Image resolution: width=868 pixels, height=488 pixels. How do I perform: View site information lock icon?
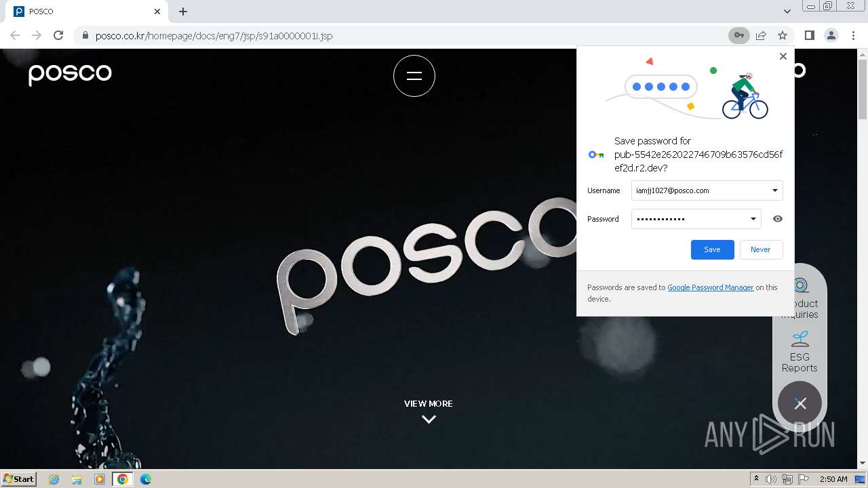(x=85, y=36)
